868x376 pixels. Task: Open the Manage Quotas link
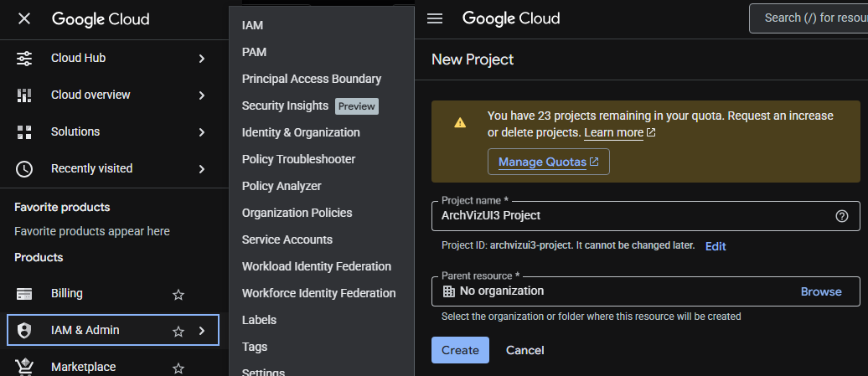tap(548, 162)
